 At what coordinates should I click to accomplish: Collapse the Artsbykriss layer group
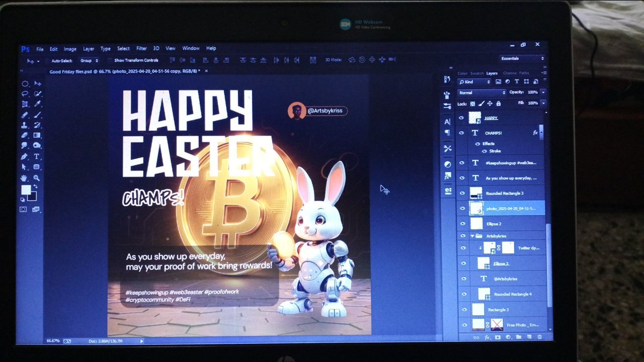pos(472,236)
